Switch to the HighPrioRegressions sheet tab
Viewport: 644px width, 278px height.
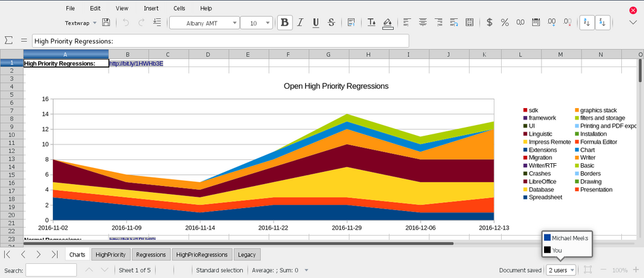click(203, 254)
